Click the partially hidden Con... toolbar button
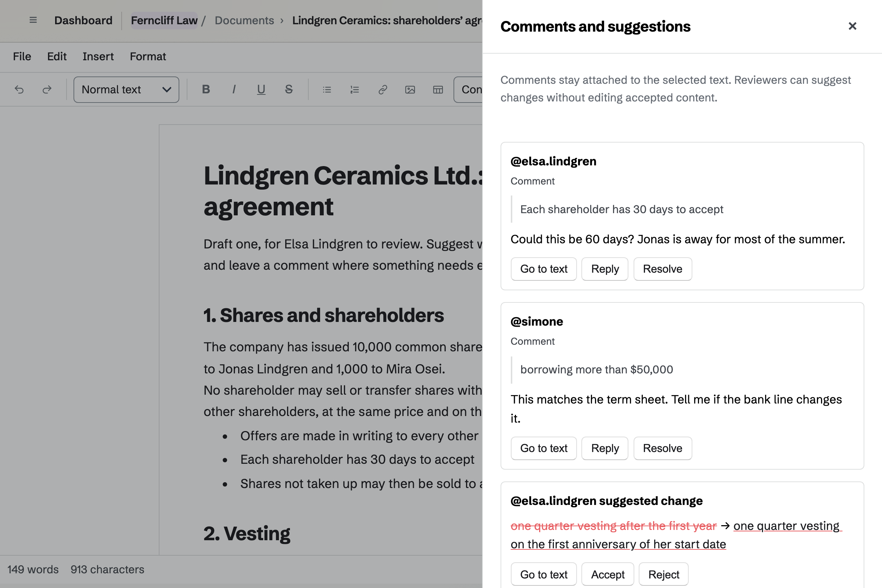 click(x=468, y=90)
